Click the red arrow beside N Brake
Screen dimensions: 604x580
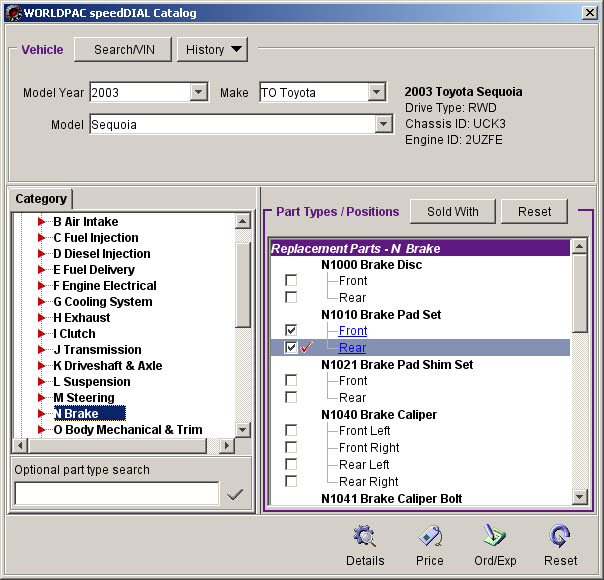[42, 414]
